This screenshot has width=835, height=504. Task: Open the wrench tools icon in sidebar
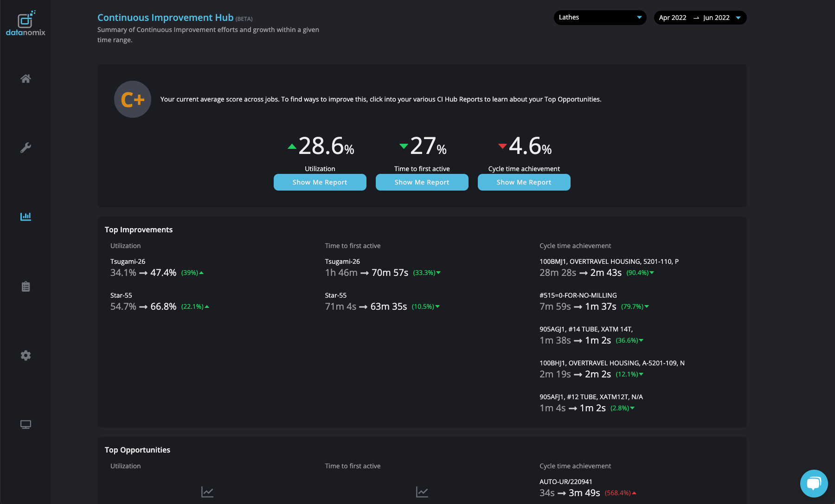point(26,147)
